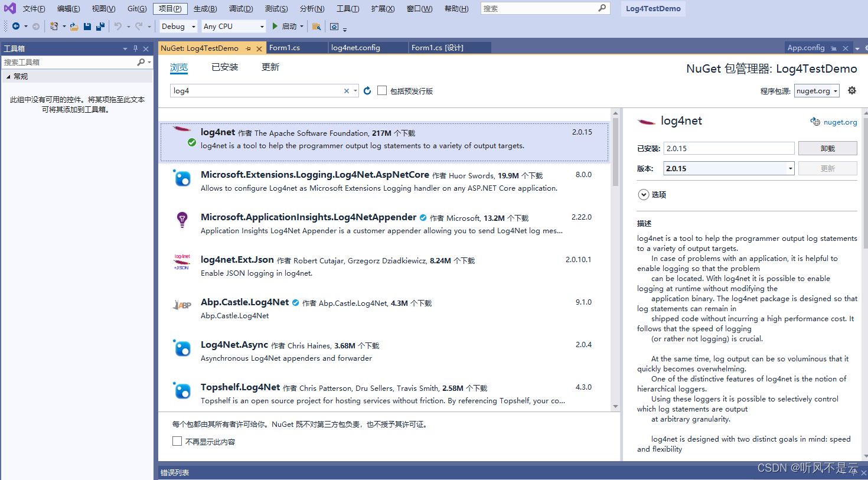Start debugging with the green play icon

click(275, 26)
